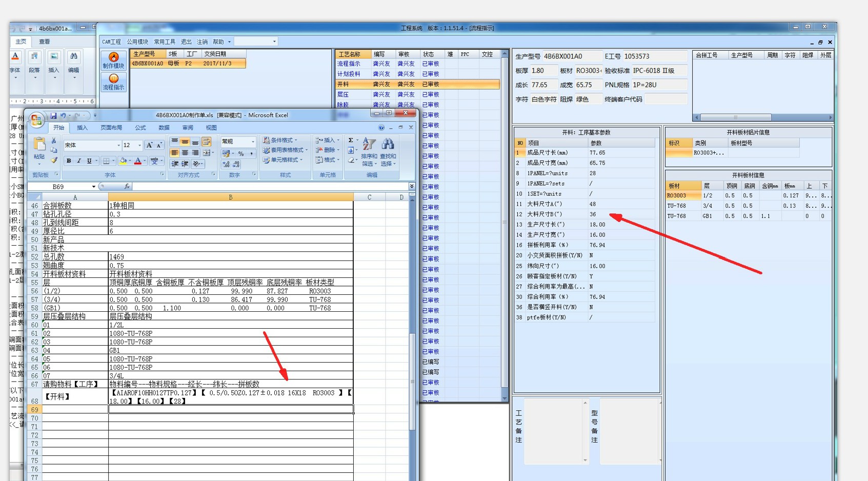The width and height of the screenshot is (868, 481).
Task: Click the 流程指示 sidebar button
Action: tap(113, 82)
